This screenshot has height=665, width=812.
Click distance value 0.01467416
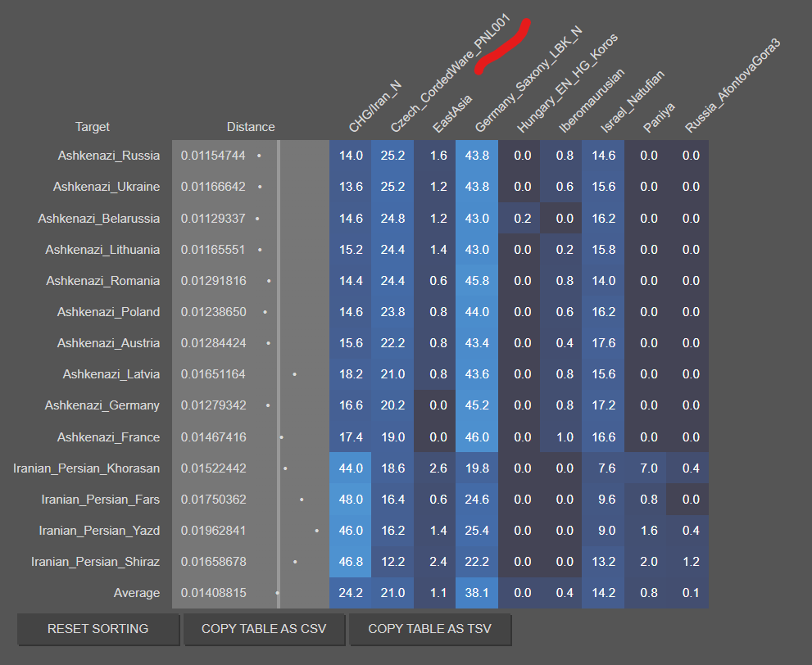coord(213,437)
